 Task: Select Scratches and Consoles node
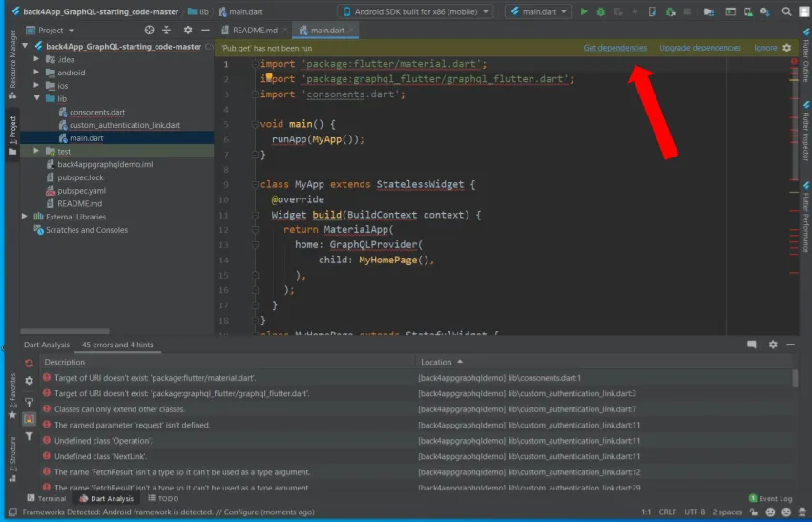tap(87, 229)
